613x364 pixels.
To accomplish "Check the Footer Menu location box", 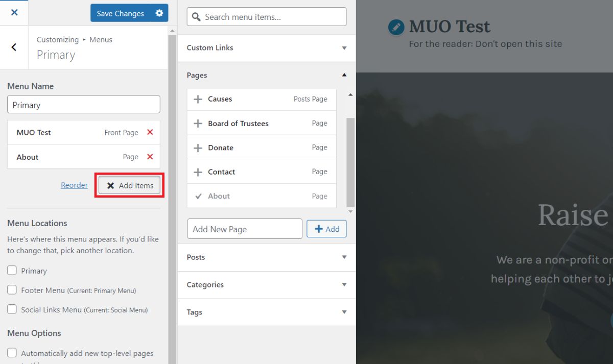I will [12, 289].
